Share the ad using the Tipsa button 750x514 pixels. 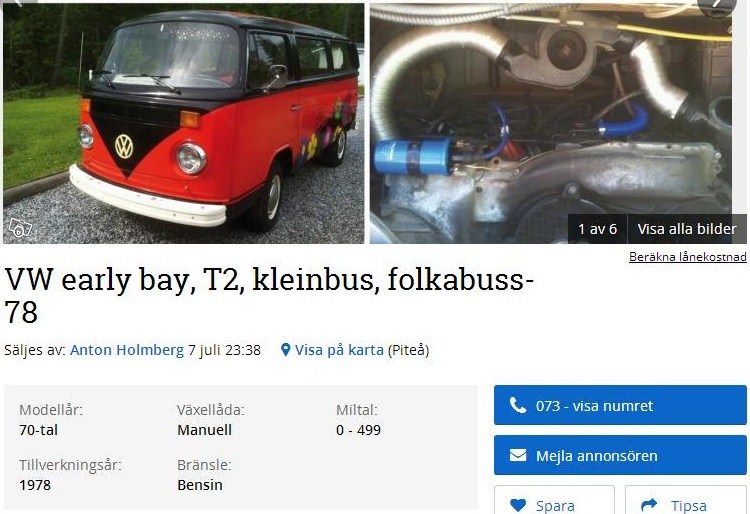tap(686, 500)
